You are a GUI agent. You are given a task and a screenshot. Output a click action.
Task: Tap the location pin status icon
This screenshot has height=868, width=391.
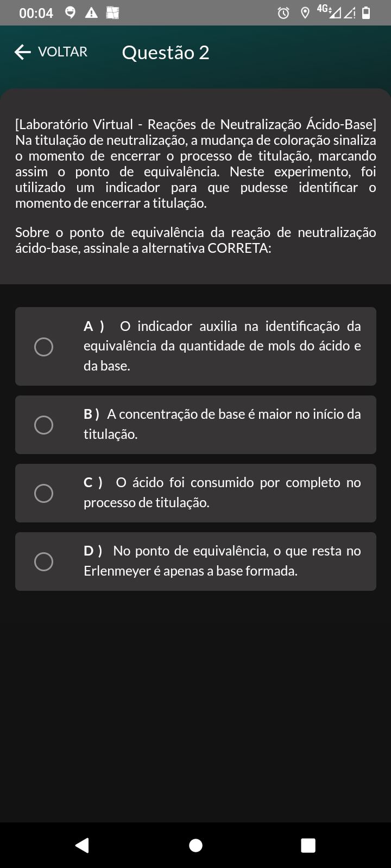coord(305,12)
